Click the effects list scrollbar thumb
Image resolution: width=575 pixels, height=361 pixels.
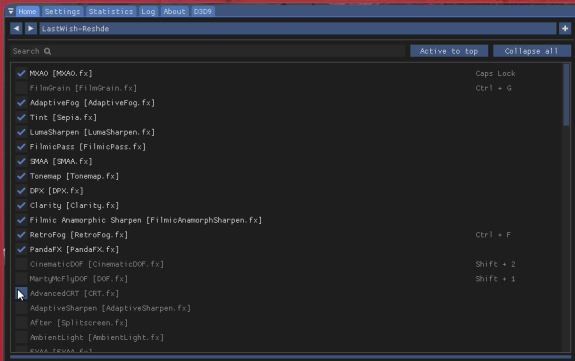coord(566,95)
